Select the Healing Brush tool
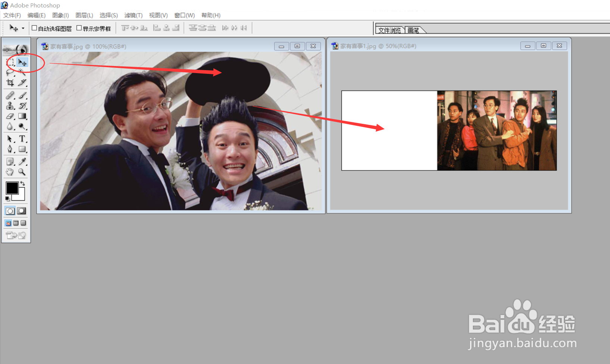Image resolution: width=610 pixels, height=364 pixels. (10, 95)
